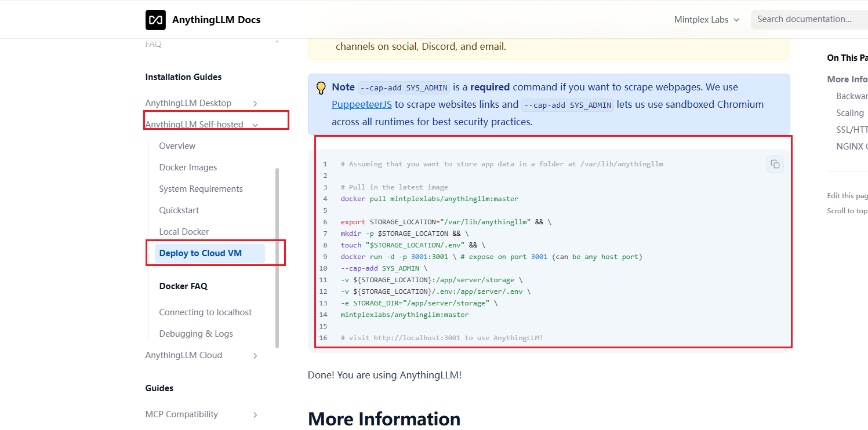Collapse the FAQ section chevron
The width and height of the screenshot is (868, 430).
coord(277,43)
